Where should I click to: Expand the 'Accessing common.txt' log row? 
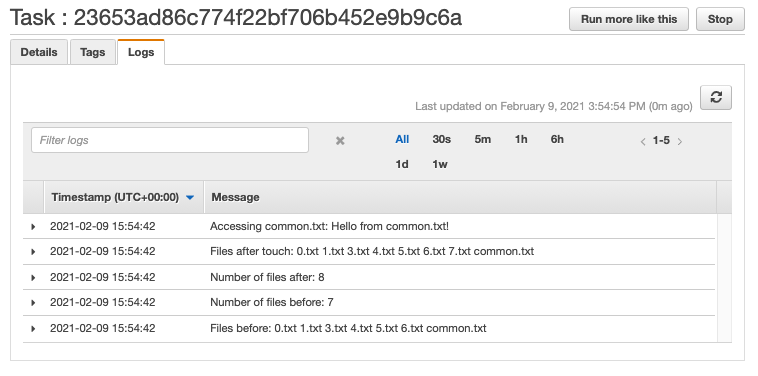point(33,226)
